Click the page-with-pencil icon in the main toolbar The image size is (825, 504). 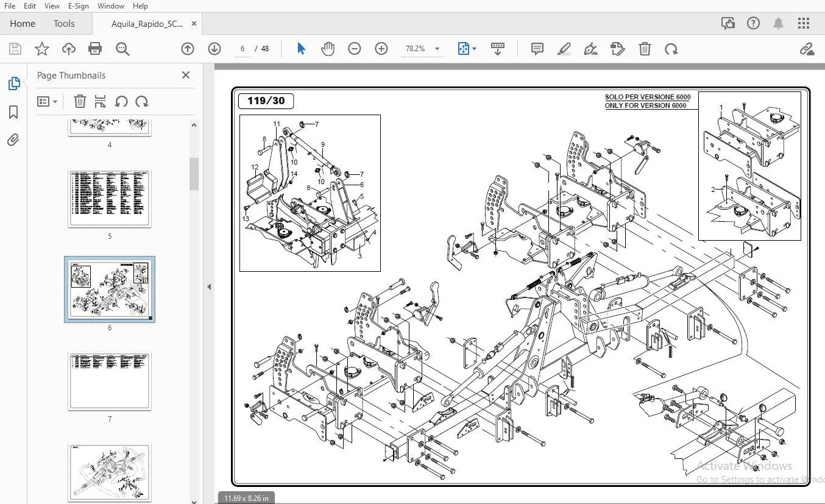tap(618, 49)
